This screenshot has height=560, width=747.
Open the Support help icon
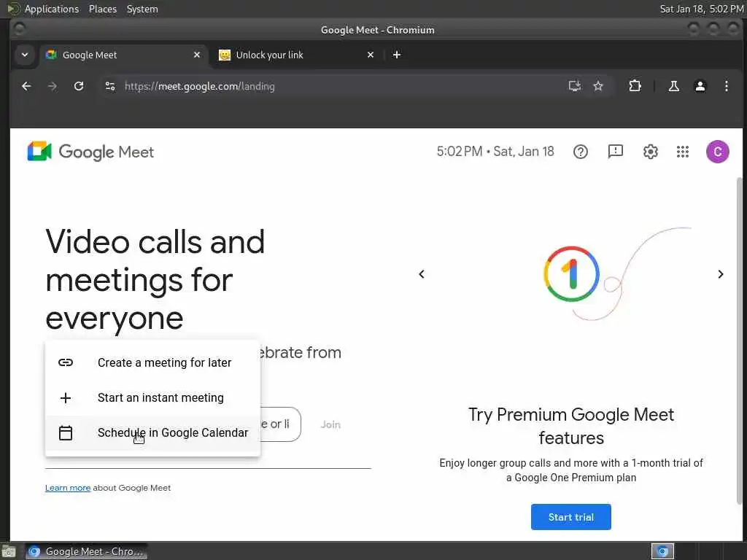[580, 152]
